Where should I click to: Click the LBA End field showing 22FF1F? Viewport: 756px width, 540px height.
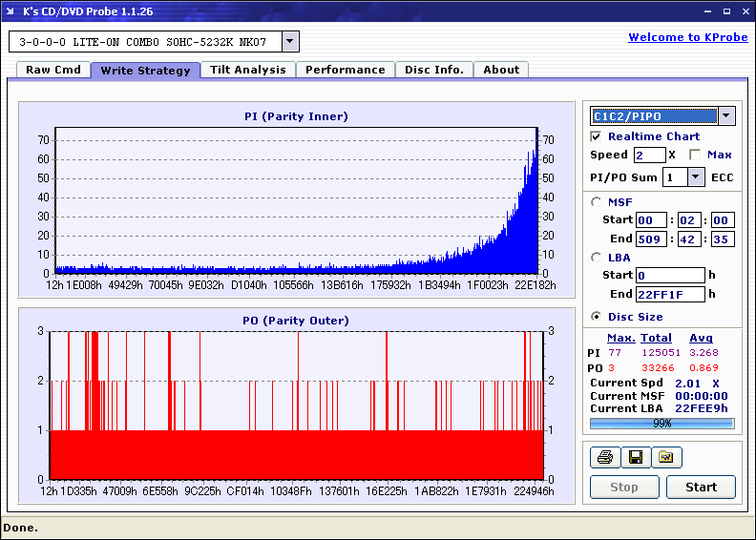[x=670, y=294]
